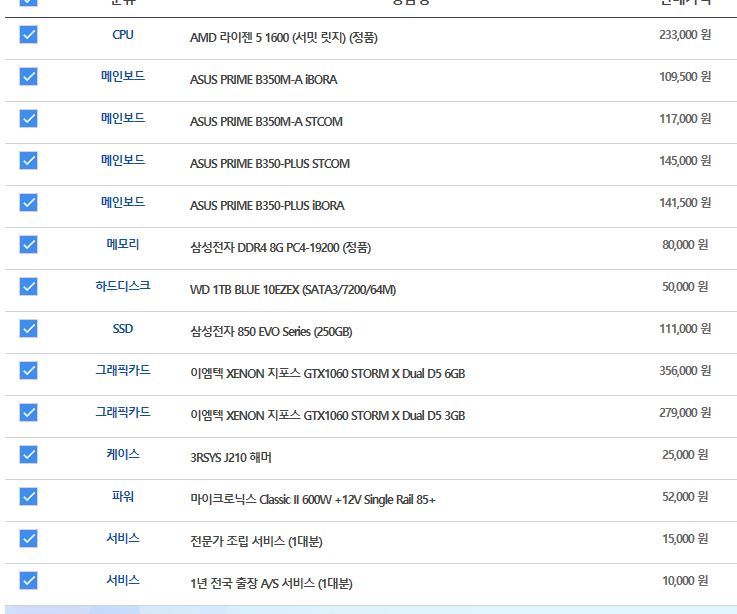Toggle checkbox for ASUS PRIME B350M-A iBORA

coord(28,77)
